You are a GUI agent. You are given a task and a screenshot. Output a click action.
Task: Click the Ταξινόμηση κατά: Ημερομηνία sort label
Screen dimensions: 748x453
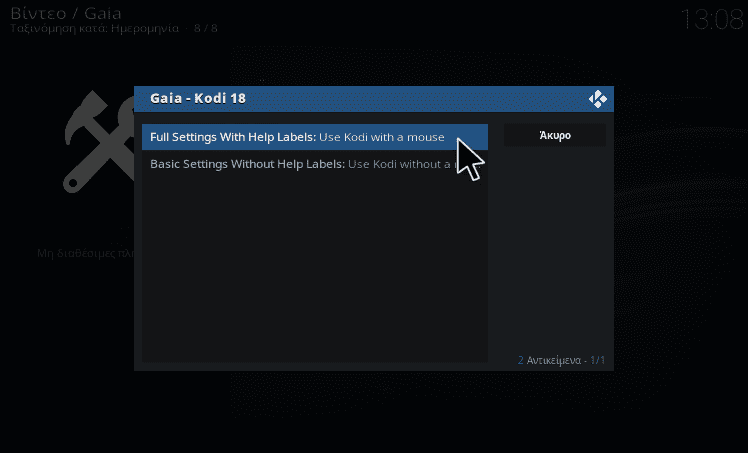coord(94,28)
